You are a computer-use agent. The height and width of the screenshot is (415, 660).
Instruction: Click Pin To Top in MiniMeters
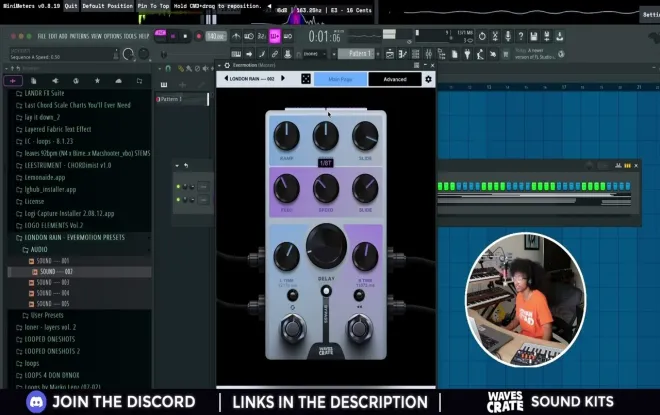pyautogui.click(x=153, y=6)
